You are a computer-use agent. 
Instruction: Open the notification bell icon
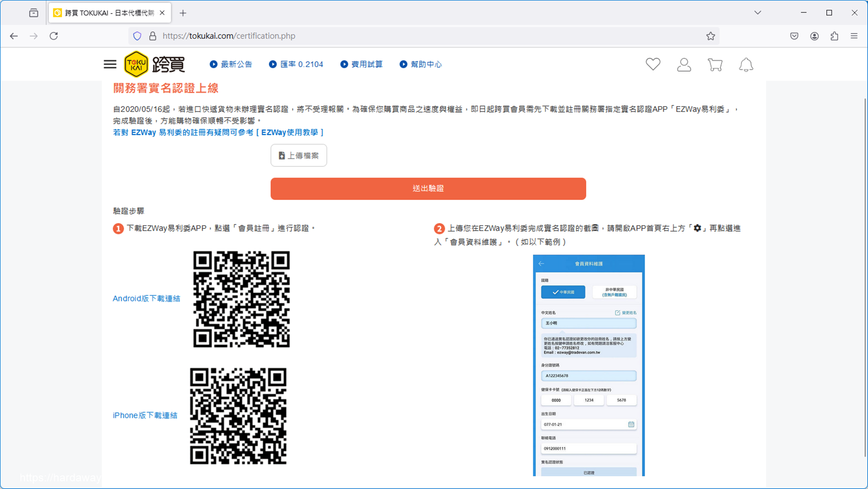point(746,65)
